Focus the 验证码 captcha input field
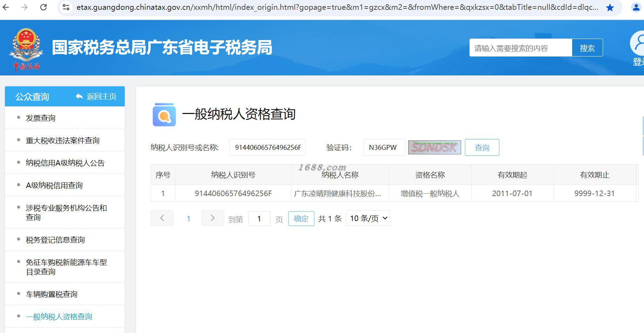Screen dimensions: 644x333 pos(384,147)
